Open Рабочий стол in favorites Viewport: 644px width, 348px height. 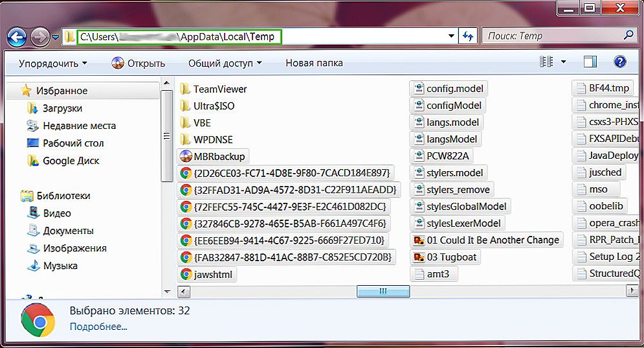pos(65,143)
